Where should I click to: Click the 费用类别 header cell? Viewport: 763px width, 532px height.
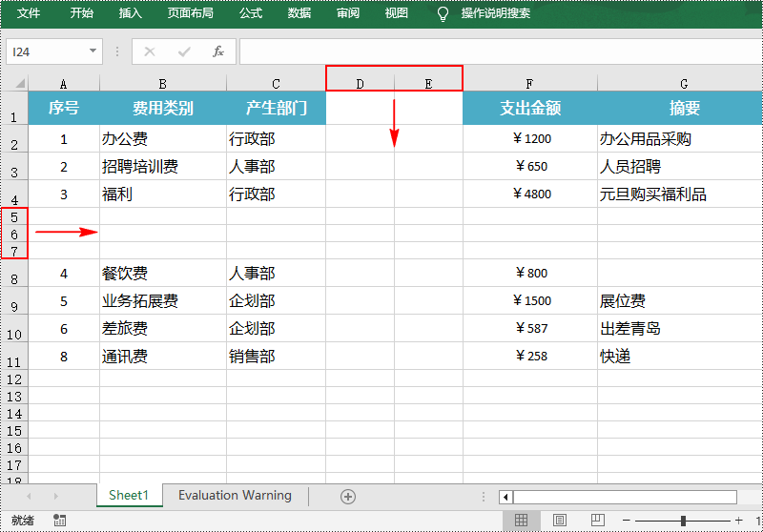[x=163, y=108]
